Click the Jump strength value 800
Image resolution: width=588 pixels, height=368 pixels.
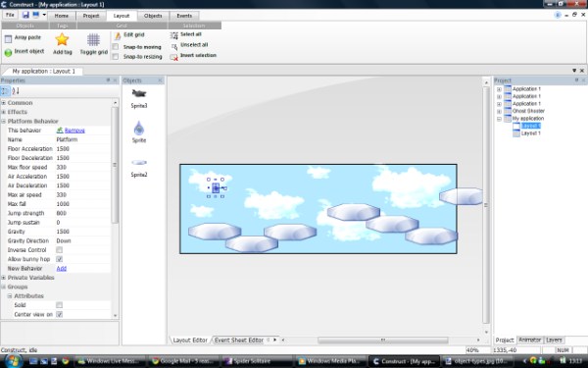tap(62, 213)
